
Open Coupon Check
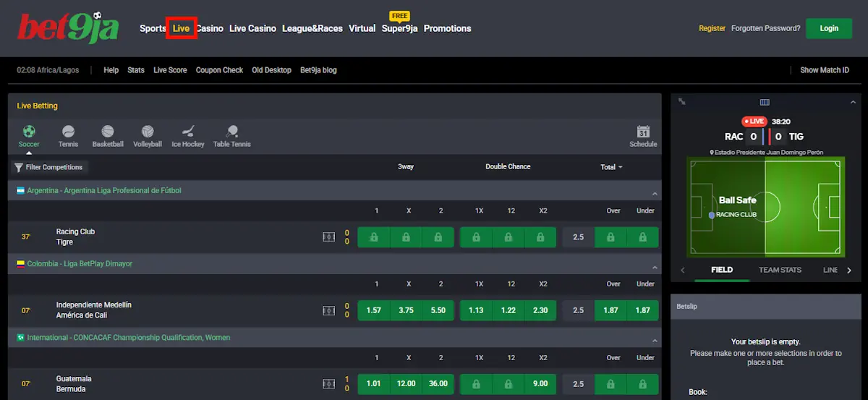pyautogui.click(x=219, y=70)
